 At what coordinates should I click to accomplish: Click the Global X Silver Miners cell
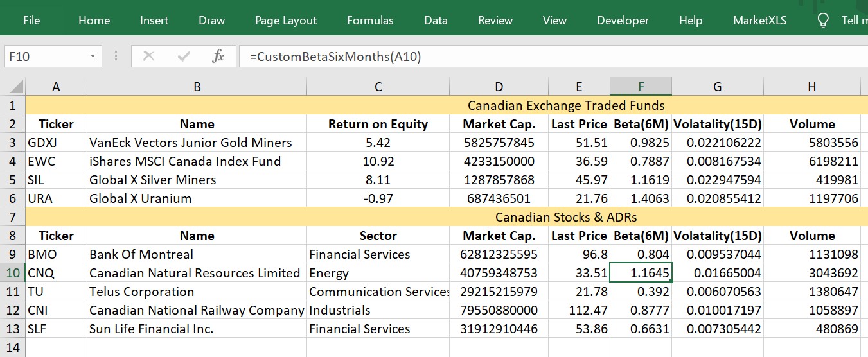click(197, 180)
